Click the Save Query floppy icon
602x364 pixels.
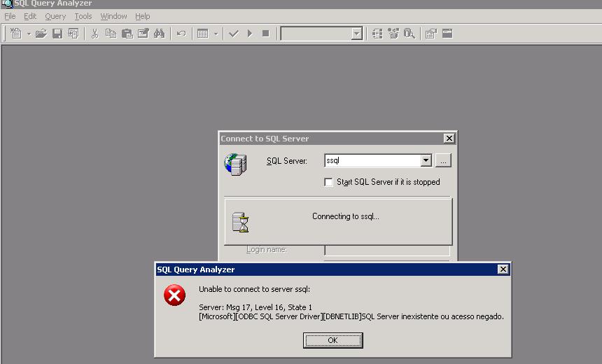pos(57,34)
